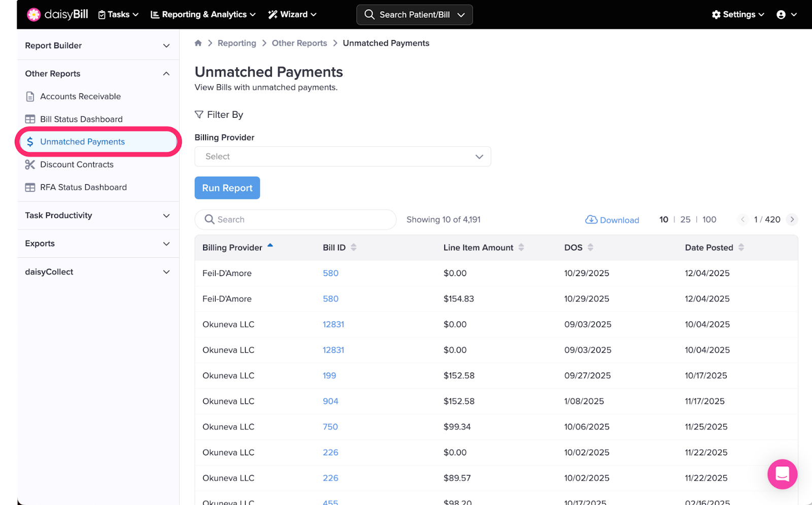The height and width of the screenshot is (505, 812).
Task: Sort by Date Posted column arrows
Action: coord(741,248)
